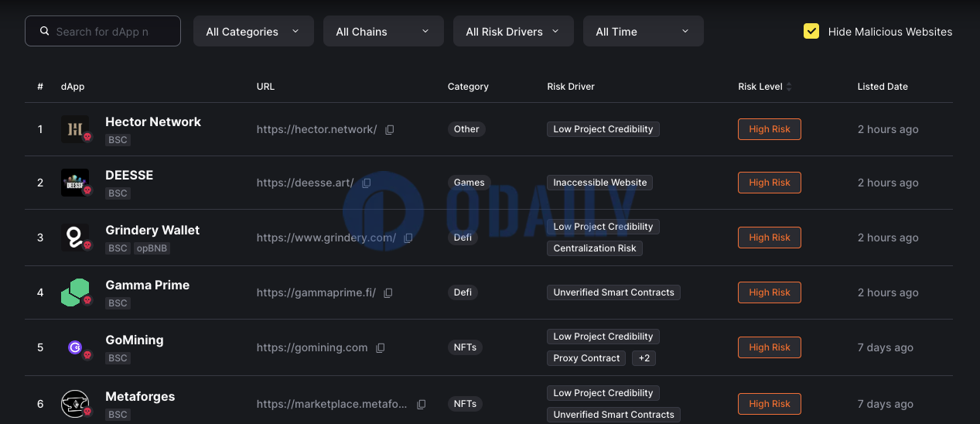
Task: Select the Grindery Wallet name
Action: [152, 230]
